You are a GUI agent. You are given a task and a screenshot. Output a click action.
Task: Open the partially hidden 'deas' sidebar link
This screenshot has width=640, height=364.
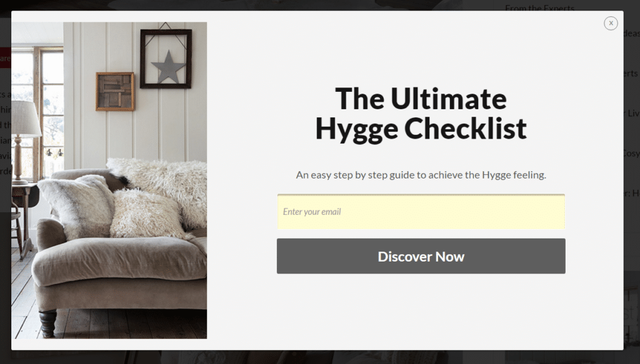tap(631, 34)
